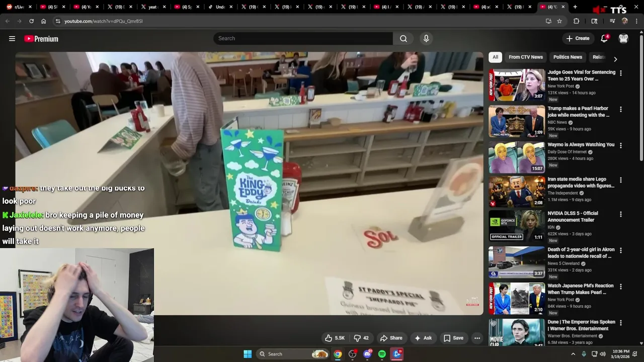Open the Windows Start menu
Viewport: 644px width, 362px height.
pos(248,354)
